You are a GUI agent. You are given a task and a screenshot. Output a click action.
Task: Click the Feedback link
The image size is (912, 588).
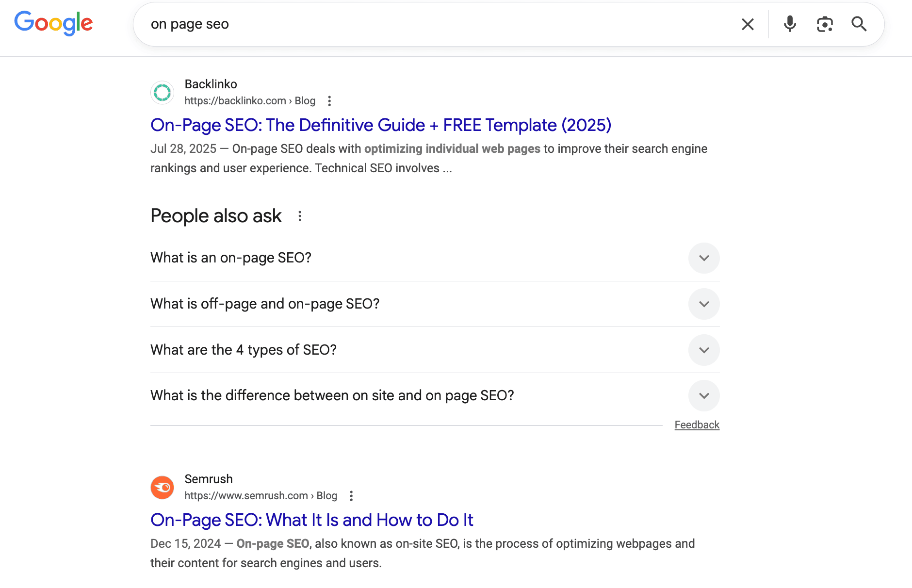click(697, 425)
